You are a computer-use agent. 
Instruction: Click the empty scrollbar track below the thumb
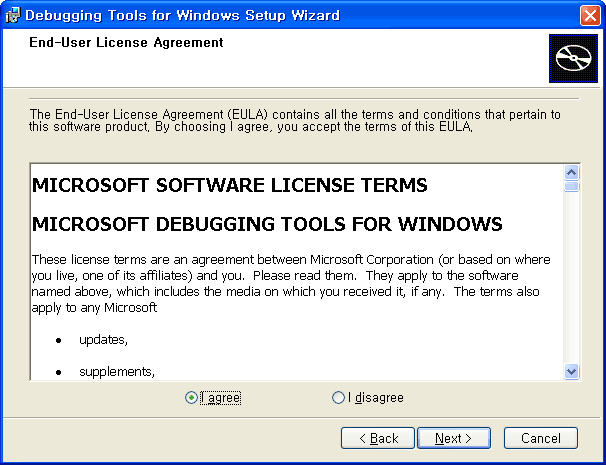coord(571,280)
